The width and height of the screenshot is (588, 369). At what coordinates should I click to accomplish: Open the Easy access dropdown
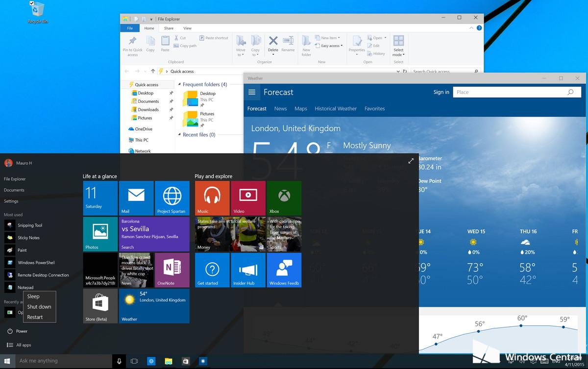click(x=328, y=46)
